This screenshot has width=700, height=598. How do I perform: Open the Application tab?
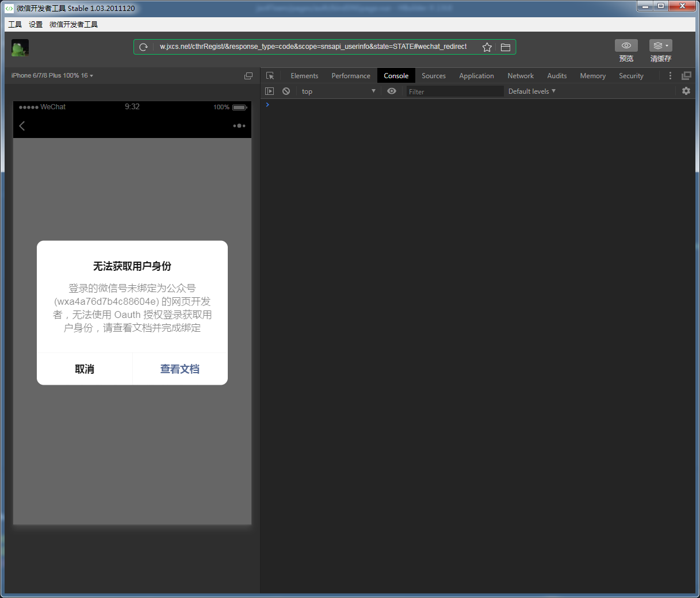[476, 76]
